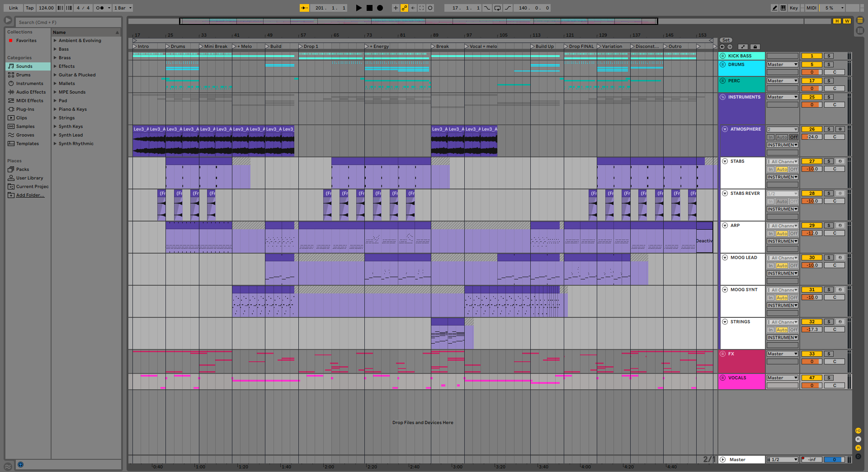
Task: Click Phase Nudge Down icon
Action: 60,8
